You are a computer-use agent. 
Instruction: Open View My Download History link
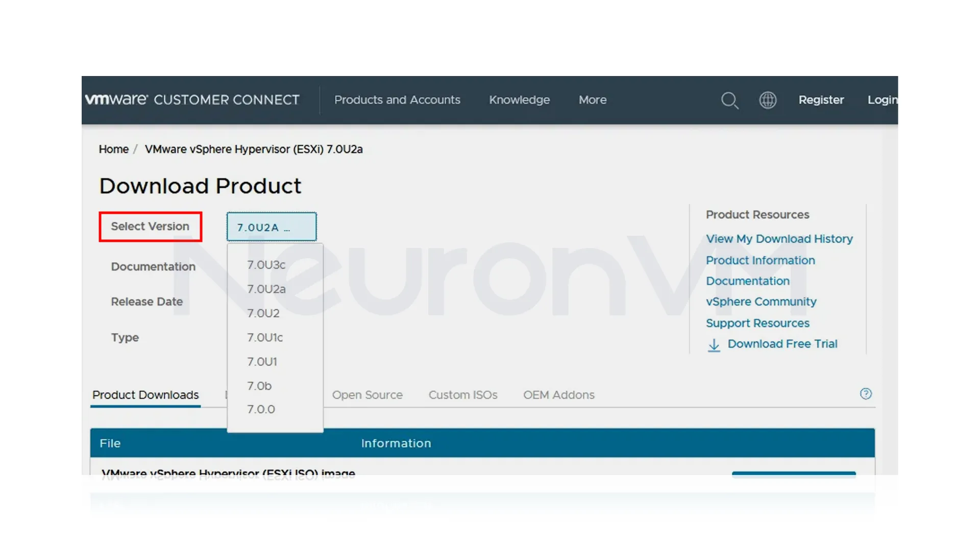point(779,239)
